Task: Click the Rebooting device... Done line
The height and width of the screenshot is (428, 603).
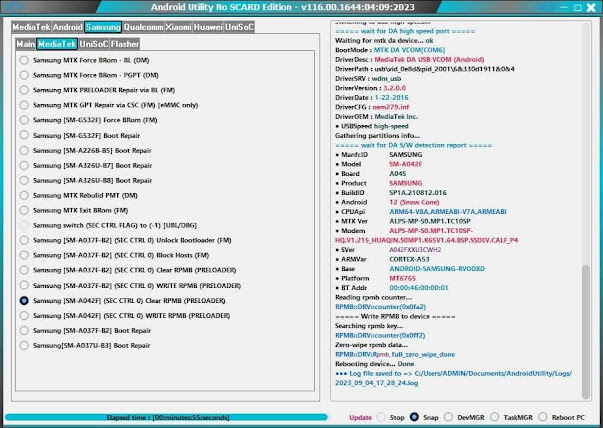Action: click(375, 364)
